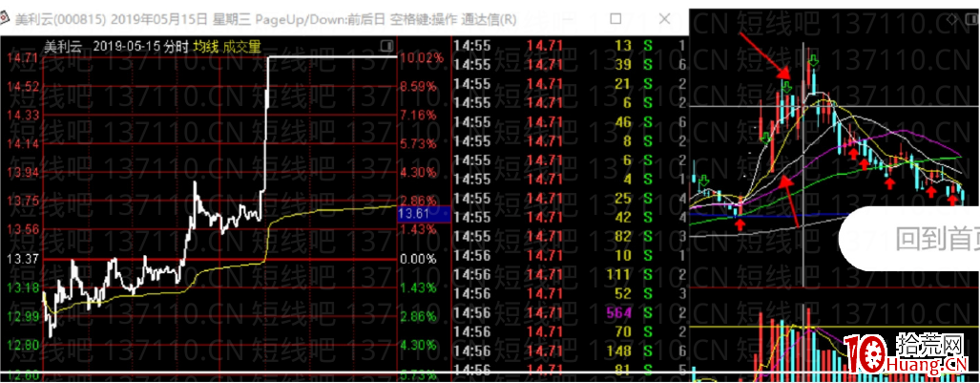The width and height of the screenshot is (980, 383).
Task: Click the highlighted 13.61 price tag
Action: click(424, 214)
